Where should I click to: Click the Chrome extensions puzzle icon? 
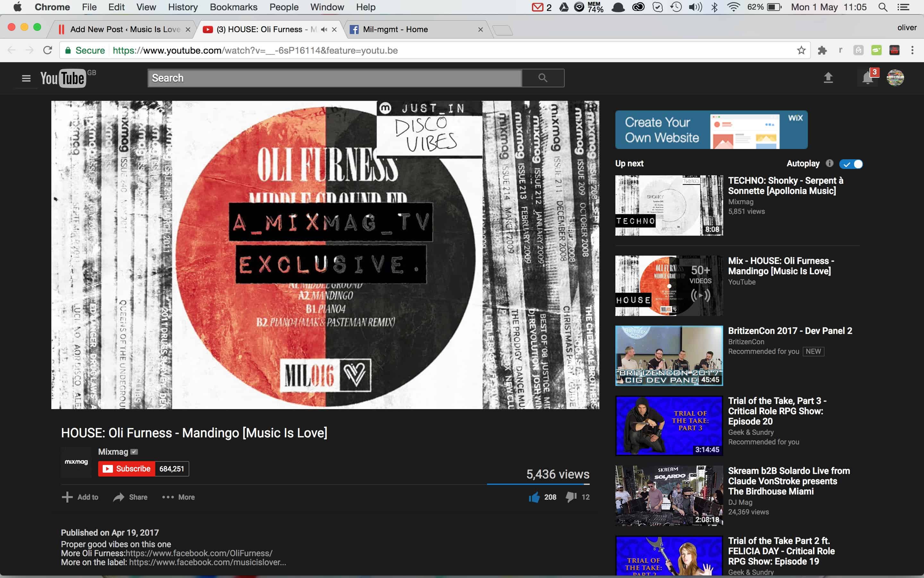pyautogui.click(x=822, y=50)
